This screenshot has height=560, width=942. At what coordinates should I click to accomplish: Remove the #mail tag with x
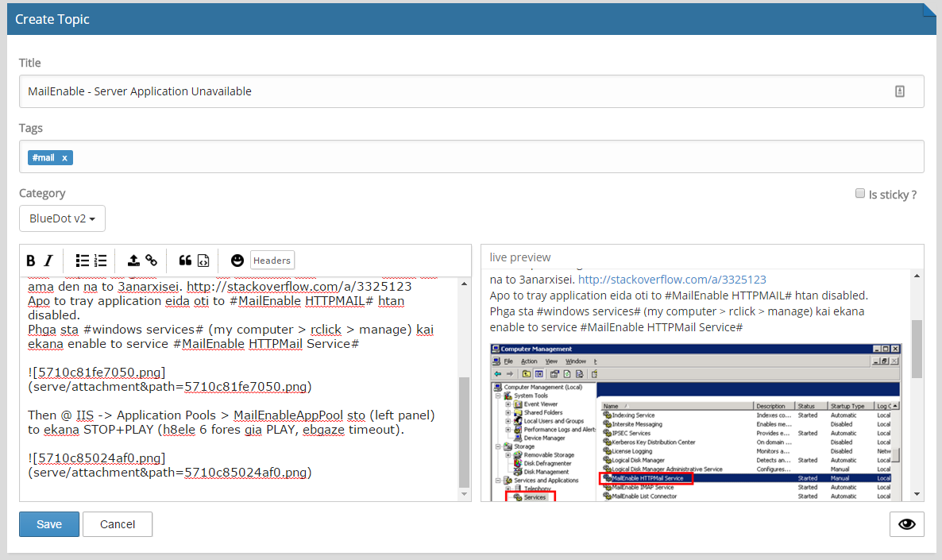point(64,158)
